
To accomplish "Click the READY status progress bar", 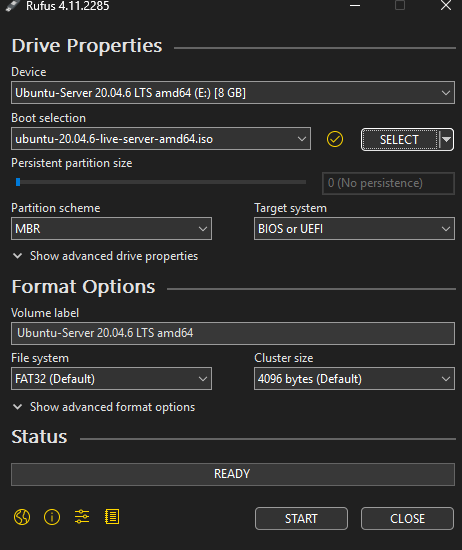I will (x=233, y=474).
